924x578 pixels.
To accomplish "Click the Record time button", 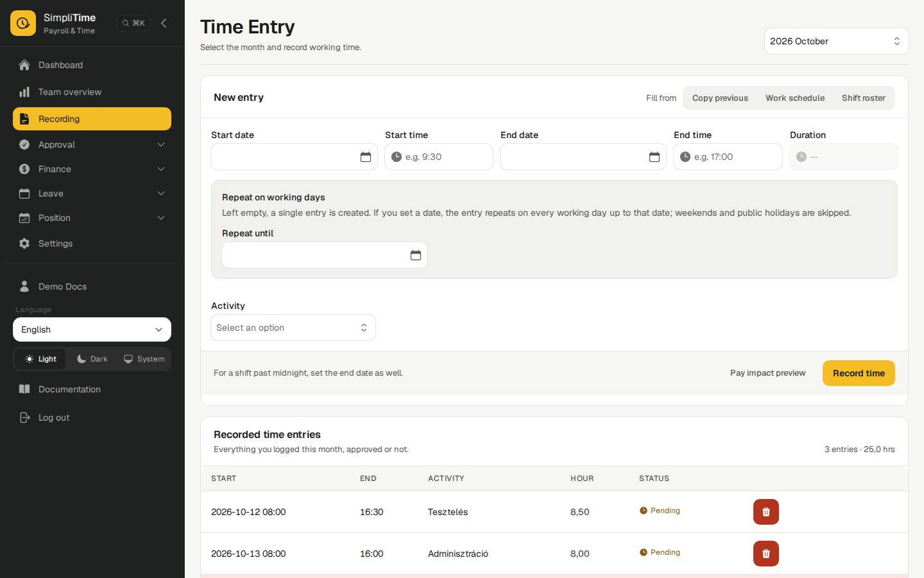I will 859,373.
